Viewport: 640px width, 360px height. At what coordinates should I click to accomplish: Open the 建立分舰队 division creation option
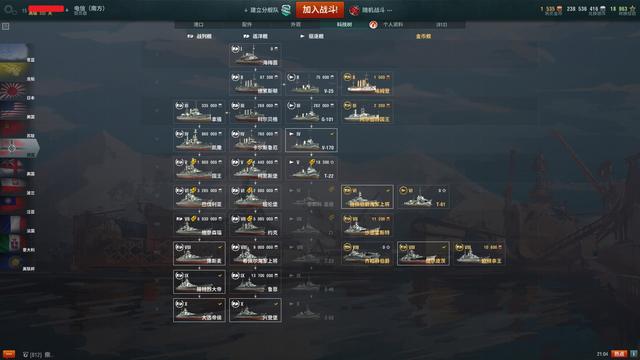263,10
